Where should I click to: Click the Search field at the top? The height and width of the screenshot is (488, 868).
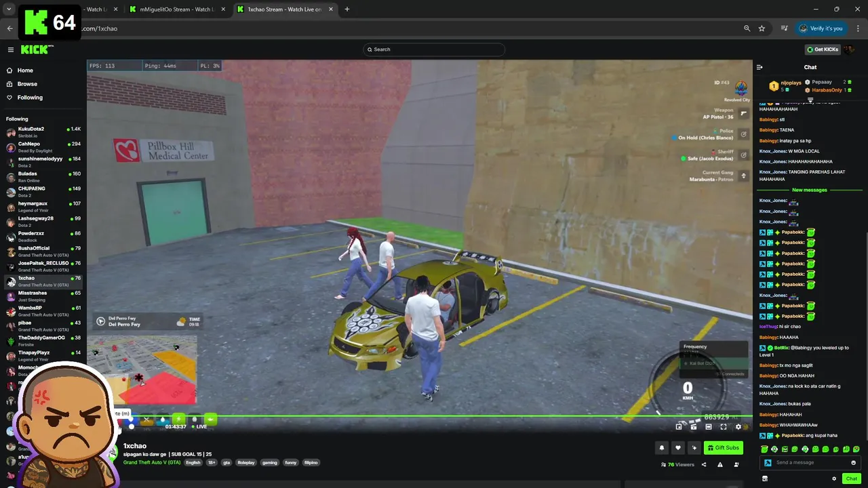click(434, 49)
